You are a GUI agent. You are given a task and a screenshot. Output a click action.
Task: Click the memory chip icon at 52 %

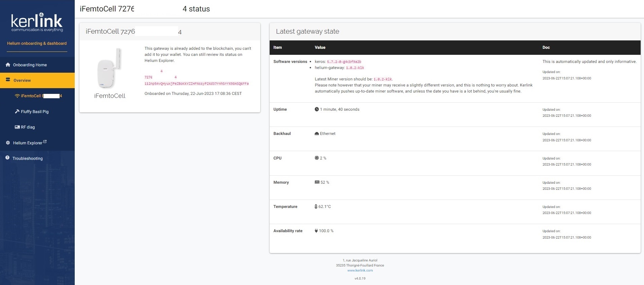coord(317,182)
